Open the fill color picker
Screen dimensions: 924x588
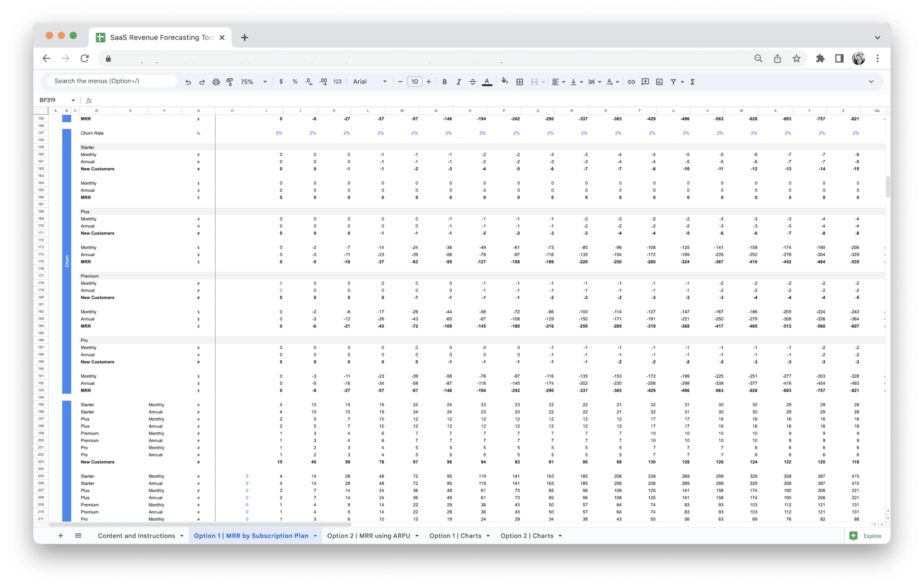click(504, 82)
